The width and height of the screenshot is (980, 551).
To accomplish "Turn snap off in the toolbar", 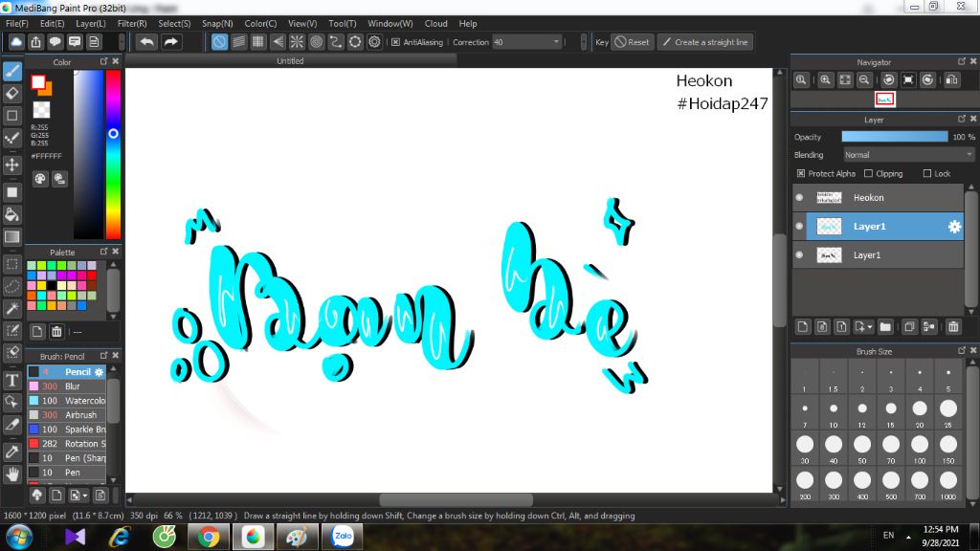I will 219,42.
